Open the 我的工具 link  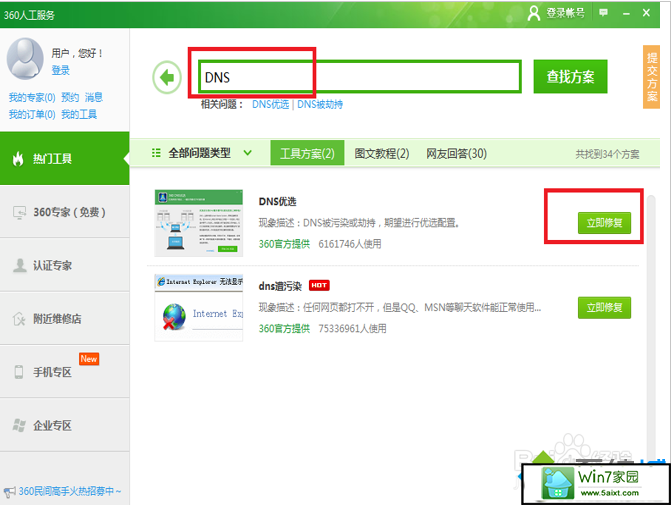[79, 115]
